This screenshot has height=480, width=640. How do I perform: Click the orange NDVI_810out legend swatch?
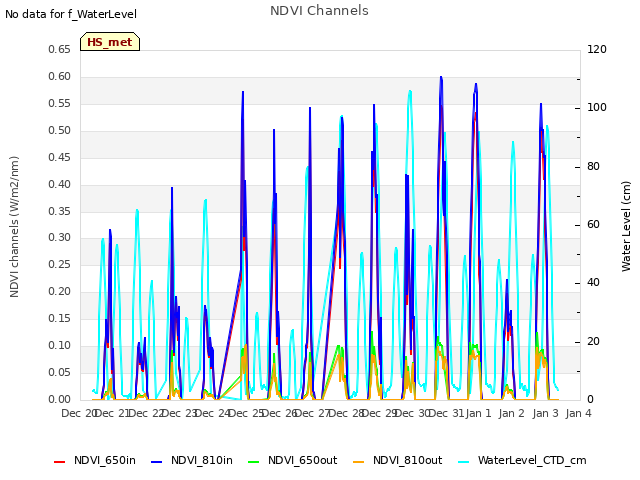(x=359, y=462)
